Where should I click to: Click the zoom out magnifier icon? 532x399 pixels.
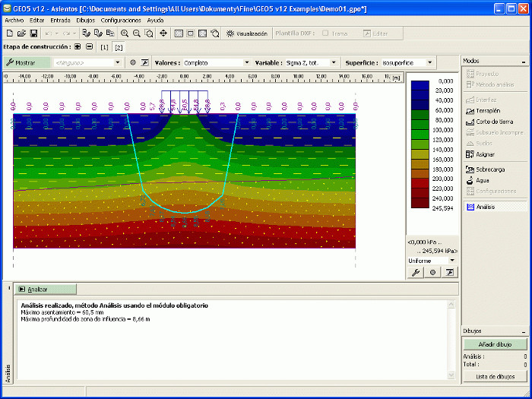click(137, 33)
